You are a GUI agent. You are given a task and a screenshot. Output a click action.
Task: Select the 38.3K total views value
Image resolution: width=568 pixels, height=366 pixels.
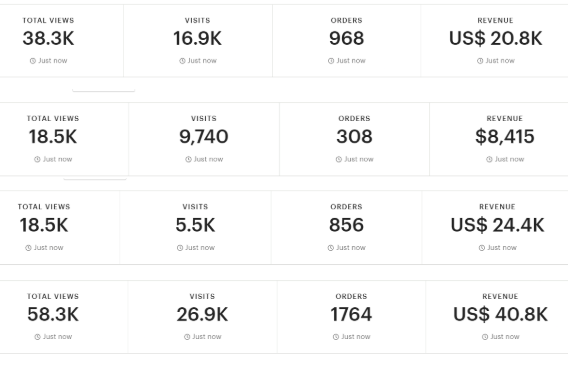(48, 38)
